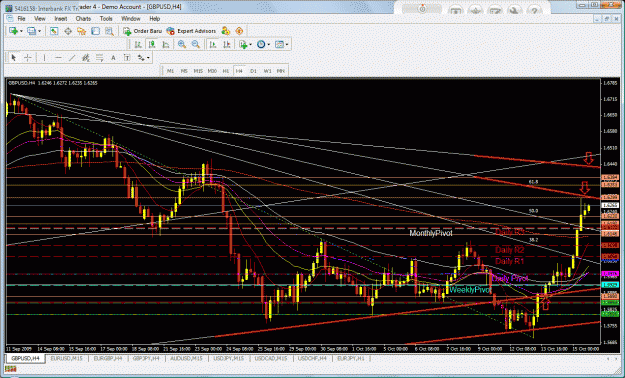The image size is (625, 378).
Task: Open the Profiles icon
Action: (31, 31)
